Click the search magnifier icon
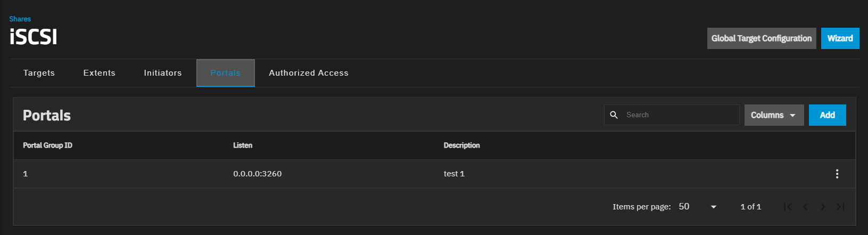Image resolution: width=868 pixels, height=235 pixels. (614, 115)
